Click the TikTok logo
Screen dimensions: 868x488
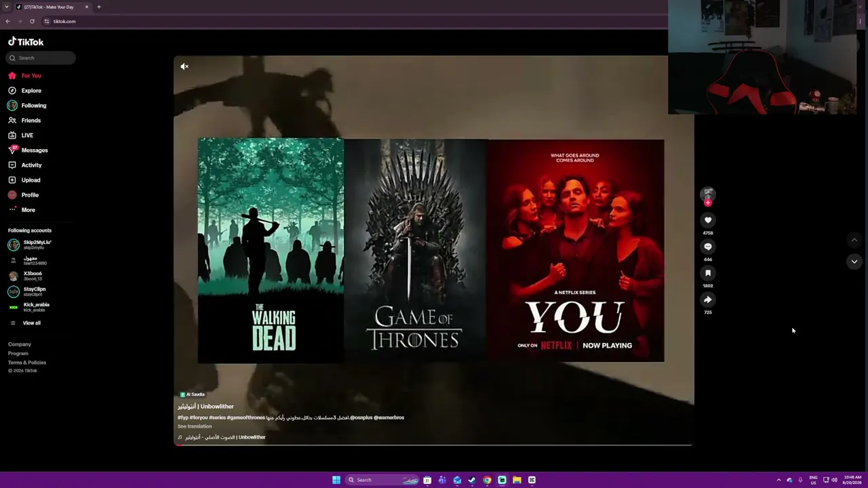click(26, 42)
